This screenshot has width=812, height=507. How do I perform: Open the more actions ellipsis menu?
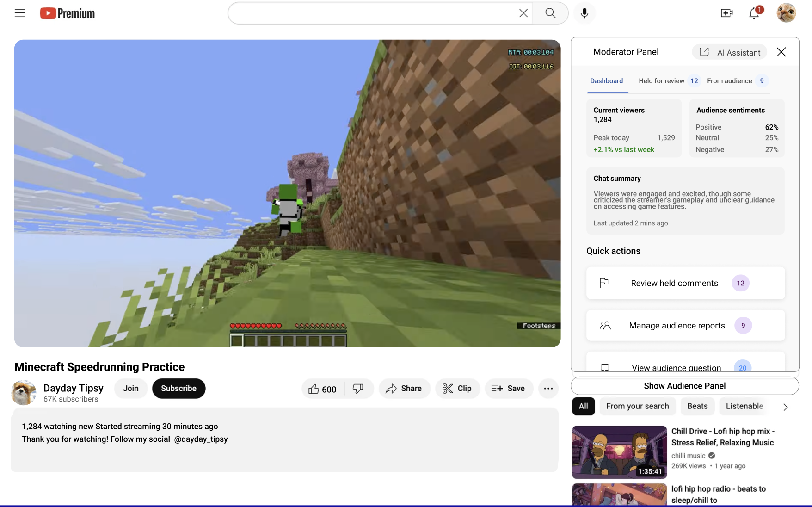[x=548, y=389]
